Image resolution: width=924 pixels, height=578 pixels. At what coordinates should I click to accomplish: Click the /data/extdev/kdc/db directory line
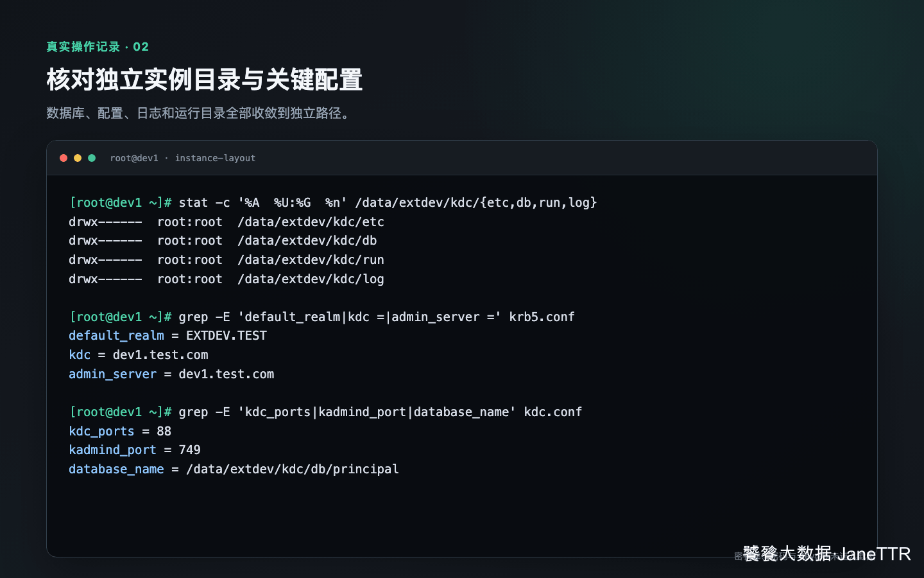pyautogui.click(x=223, y=241)
